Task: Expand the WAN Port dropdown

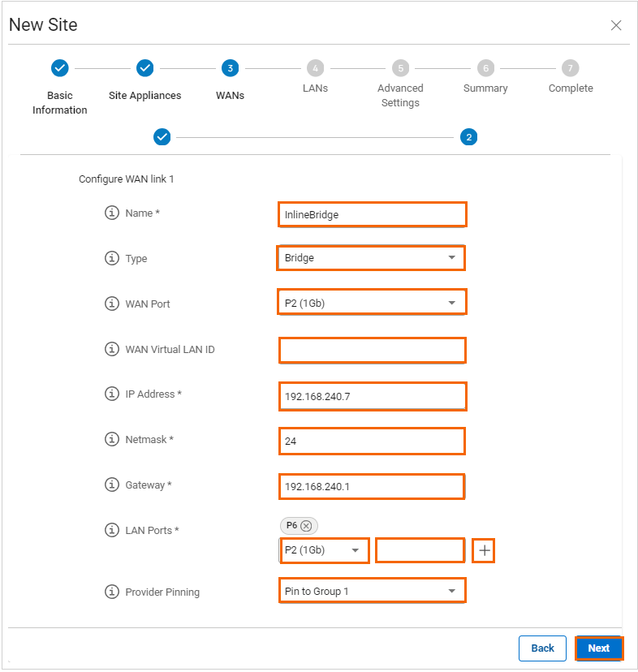Action: (371, 304)
